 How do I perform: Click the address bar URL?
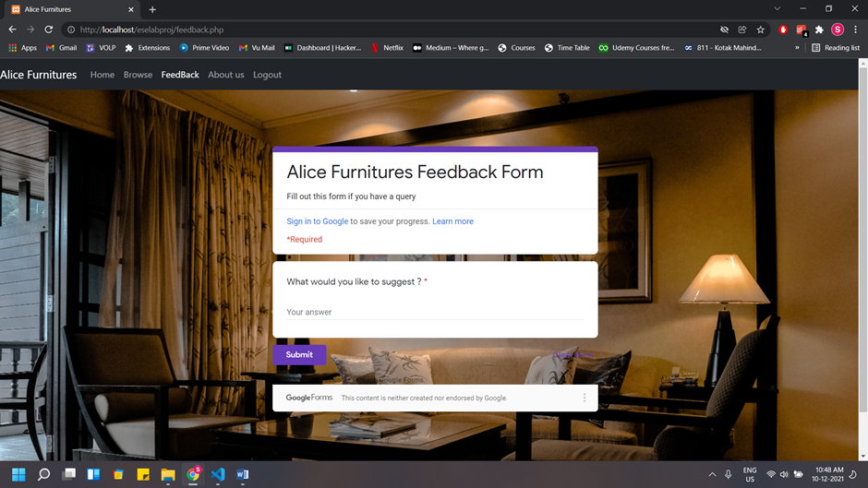tap(151, 30)
